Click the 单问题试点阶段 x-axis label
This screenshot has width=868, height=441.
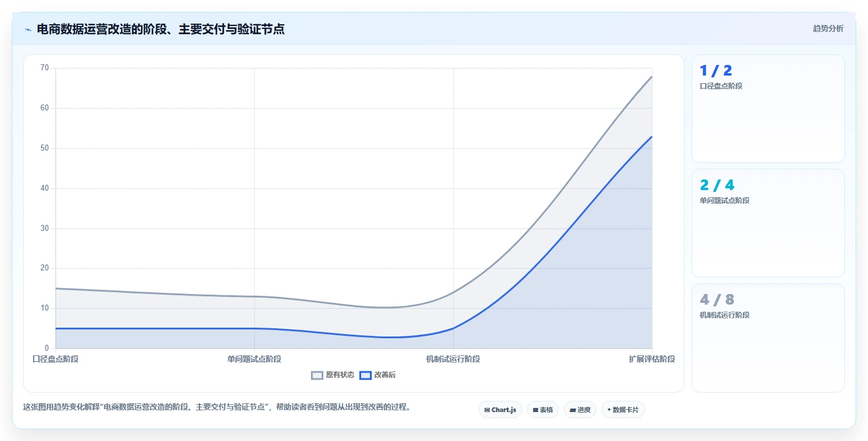pyautogui.click(x=254, y=359)
